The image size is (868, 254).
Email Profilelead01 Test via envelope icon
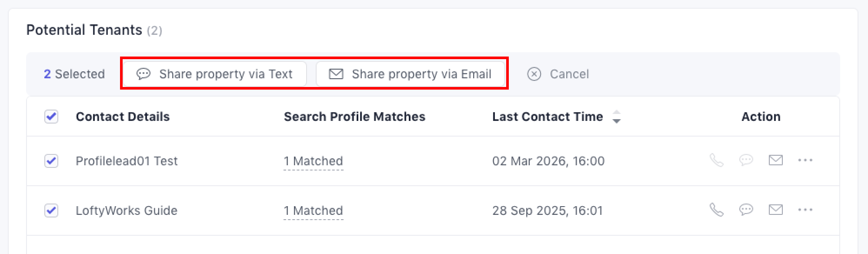[775, 160]
